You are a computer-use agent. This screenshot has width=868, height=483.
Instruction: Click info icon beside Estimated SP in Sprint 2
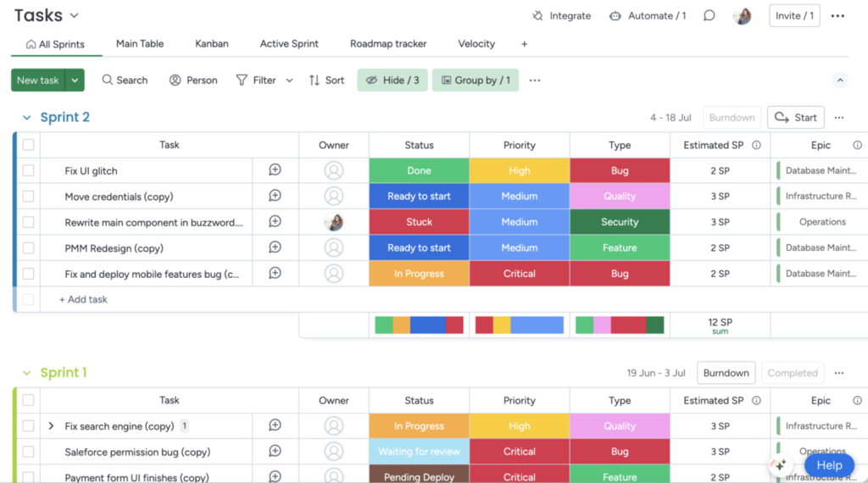[x=756, y=145]
